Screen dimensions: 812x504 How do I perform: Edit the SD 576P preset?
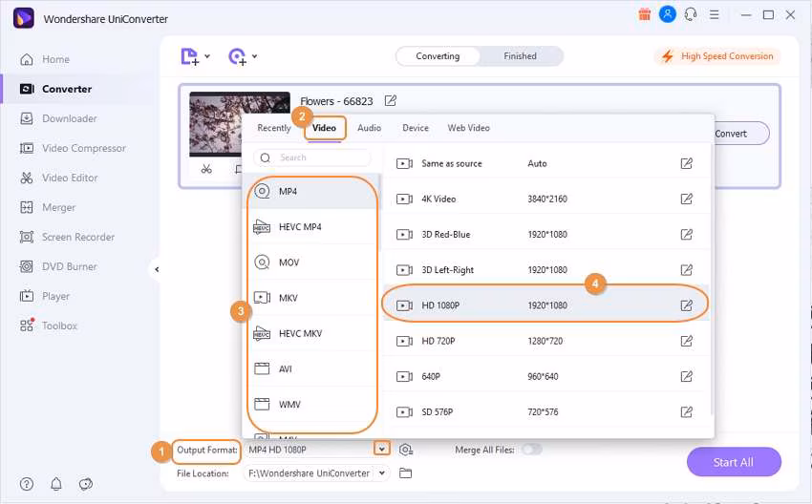(686, 412)
